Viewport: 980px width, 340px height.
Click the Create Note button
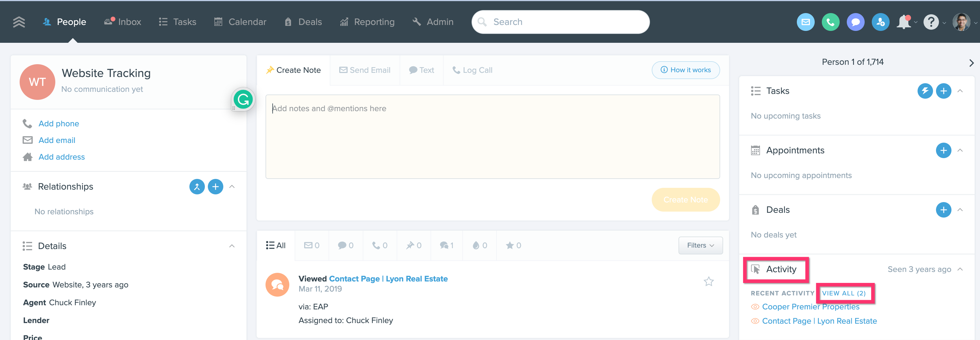pos(686,200)
